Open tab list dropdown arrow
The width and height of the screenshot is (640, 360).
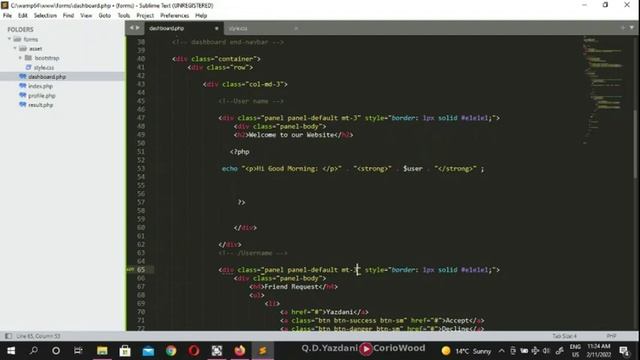click(631, 28)
